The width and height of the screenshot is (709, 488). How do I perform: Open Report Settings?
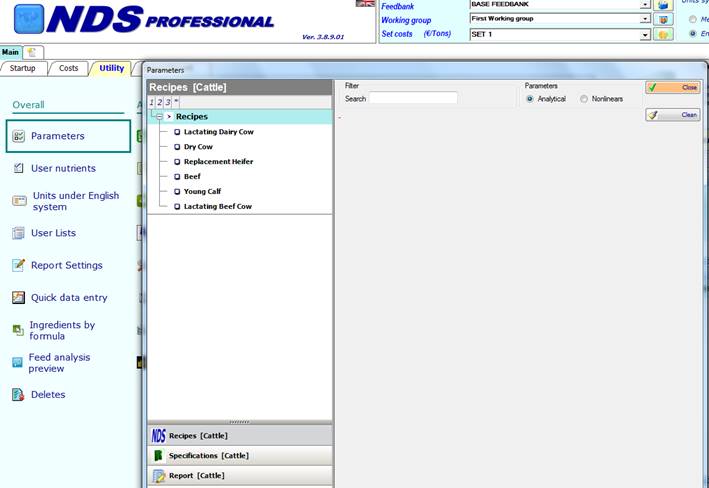click(66, 265)
